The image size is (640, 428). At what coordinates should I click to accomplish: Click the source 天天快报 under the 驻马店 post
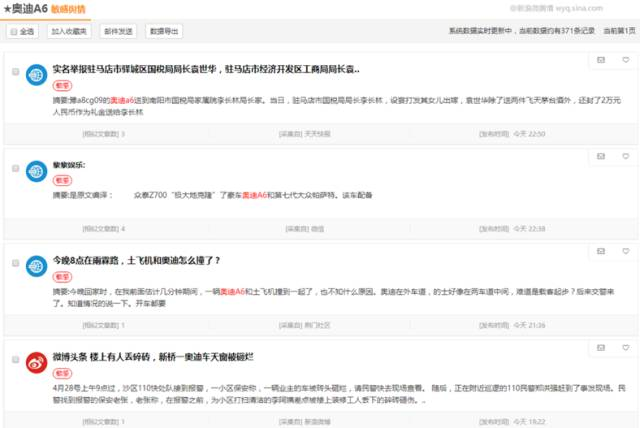(318, 134)
